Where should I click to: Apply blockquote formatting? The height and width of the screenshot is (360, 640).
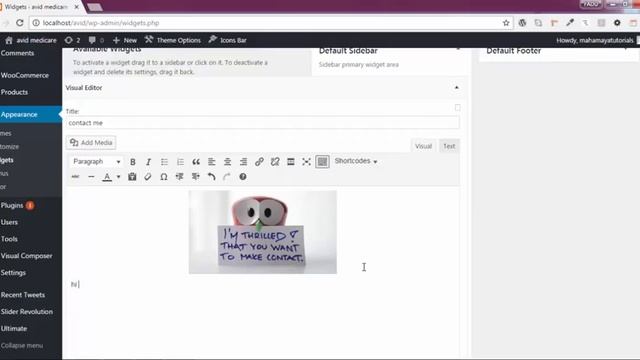196,162
